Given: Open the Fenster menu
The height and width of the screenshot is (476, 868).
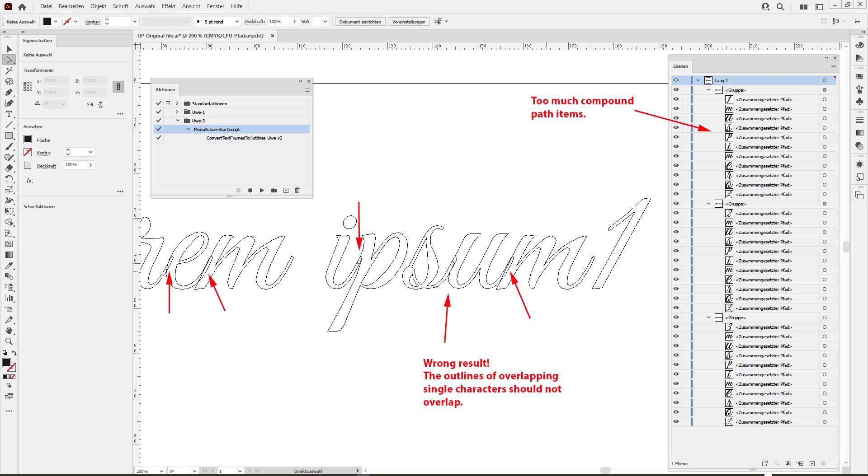Looking at the screenshot, I should [x=216, y=6].
